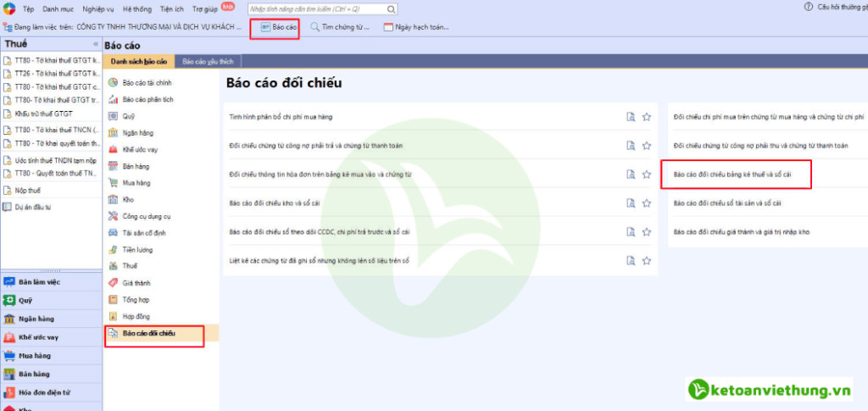Click the feature search input box
Screen dimensions: 868x411
point(322,8)
